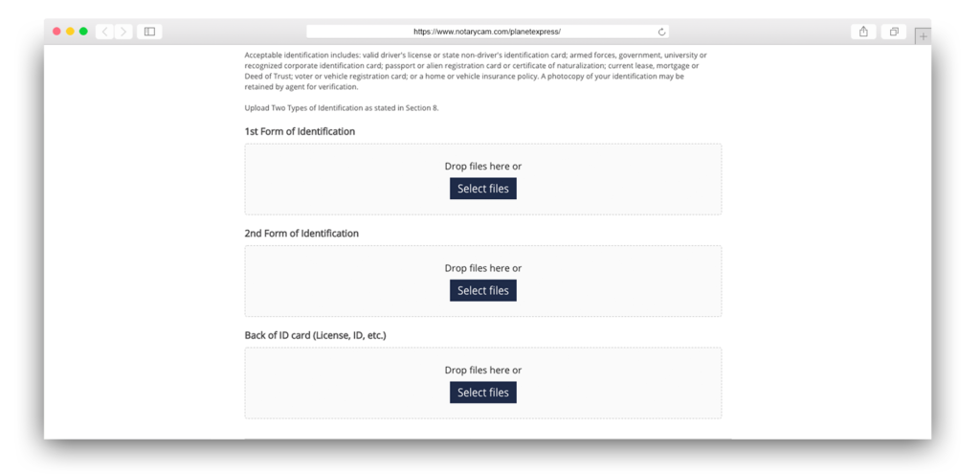Click the notarycam.com URL address field
The image size is (980, 474).
click(x=487, y=32)
